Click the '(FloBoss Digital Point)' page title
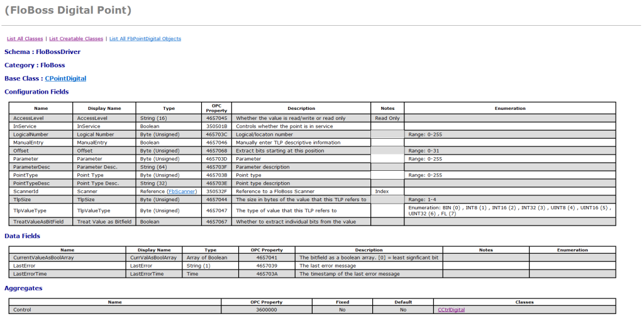Screen dimensions: 644x321 click(68, 10)
